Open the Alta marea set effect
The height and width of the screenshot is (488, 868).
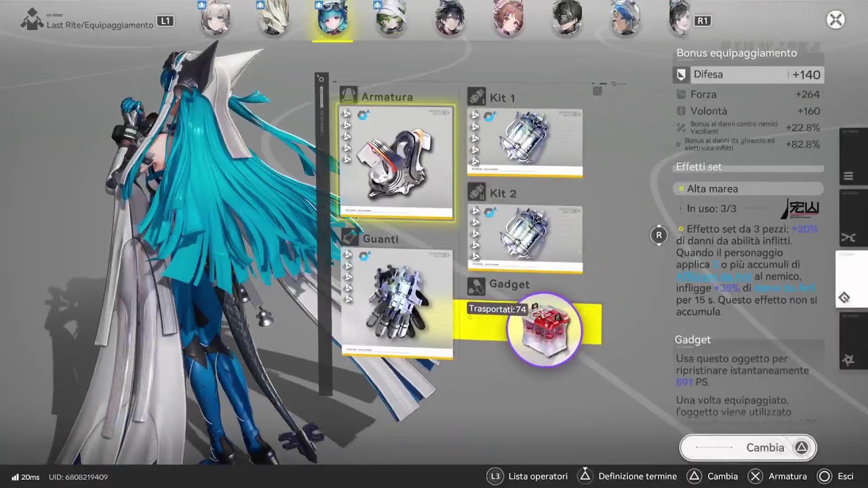click(x=749, y=189)
